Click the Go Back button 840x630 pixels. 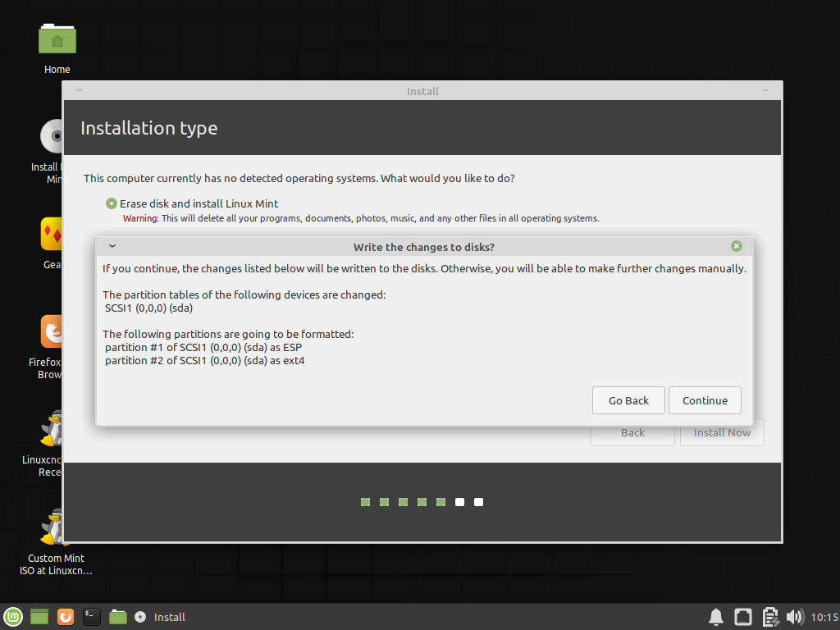(628, 400)
